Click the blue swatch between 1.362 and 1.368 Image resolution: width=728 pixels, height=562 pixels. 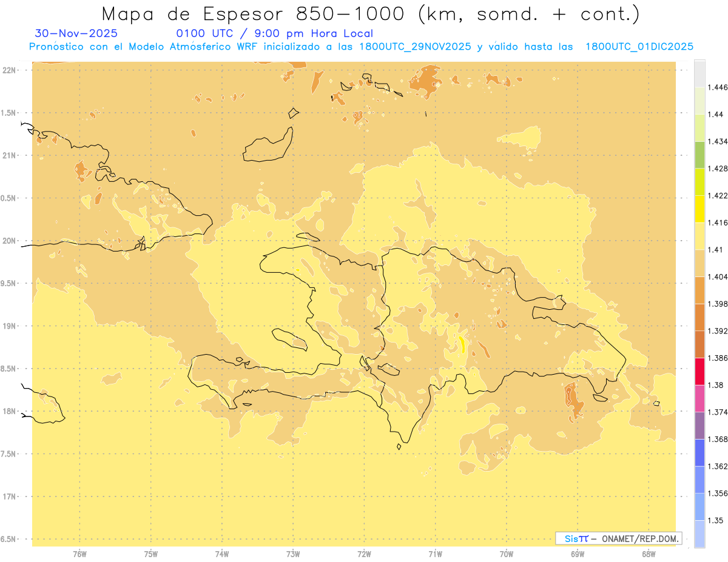(699, 452)
